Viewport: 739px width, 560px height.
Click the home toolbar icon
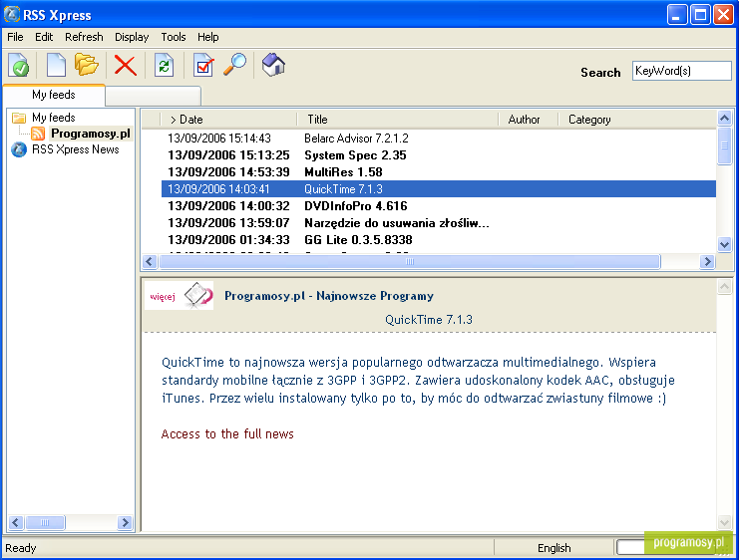coord(274,65)
